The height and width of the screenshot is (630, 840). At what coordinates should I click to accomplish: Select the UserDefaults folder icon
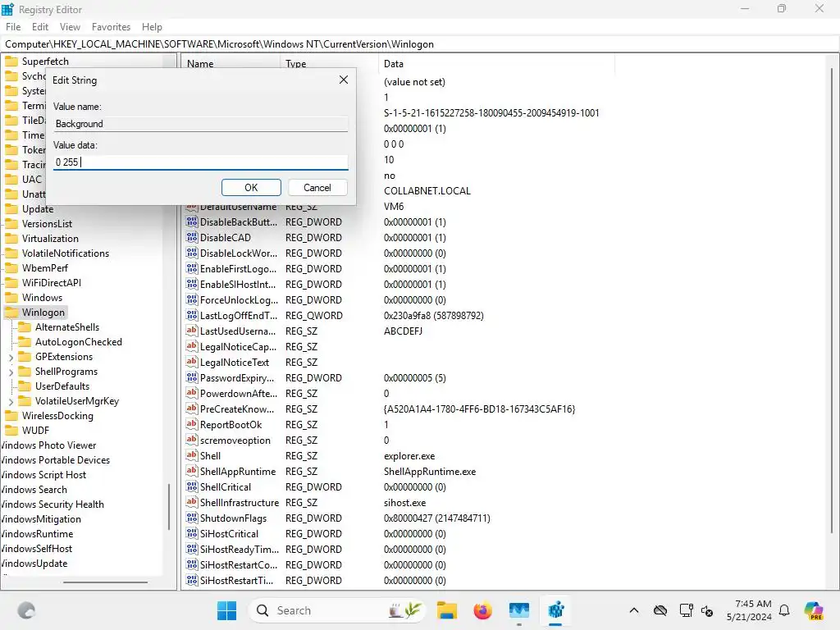point(25,386)
